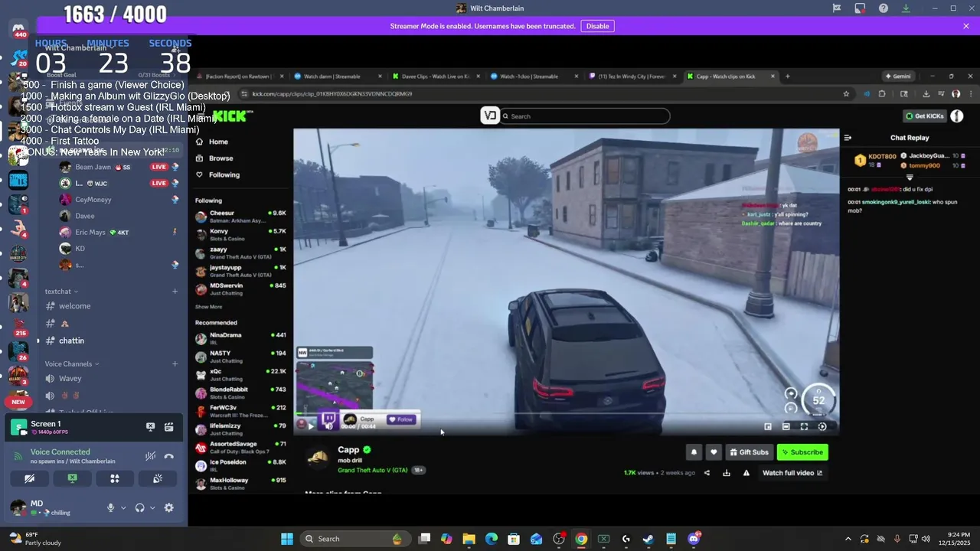Open the Cheesur channel in Following list
This screenshot has width=980, height=551.
[240, 217]
